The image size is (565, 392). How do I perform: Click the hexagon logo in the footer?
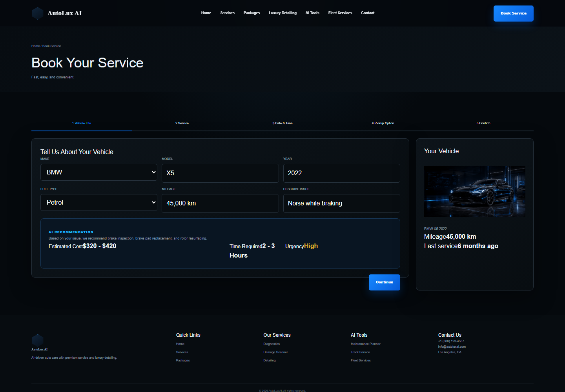38,340
